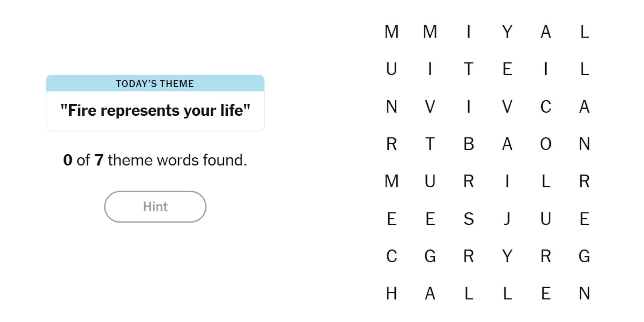Click the Y in the top row
644x322 pixels.
pos(507,32)
